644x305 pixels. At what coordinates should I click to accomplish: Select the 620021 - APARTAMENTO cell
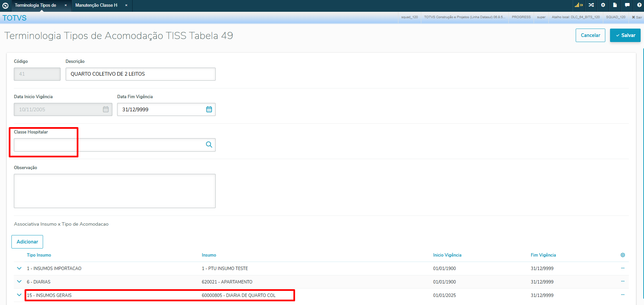click(x=227, y=282)
